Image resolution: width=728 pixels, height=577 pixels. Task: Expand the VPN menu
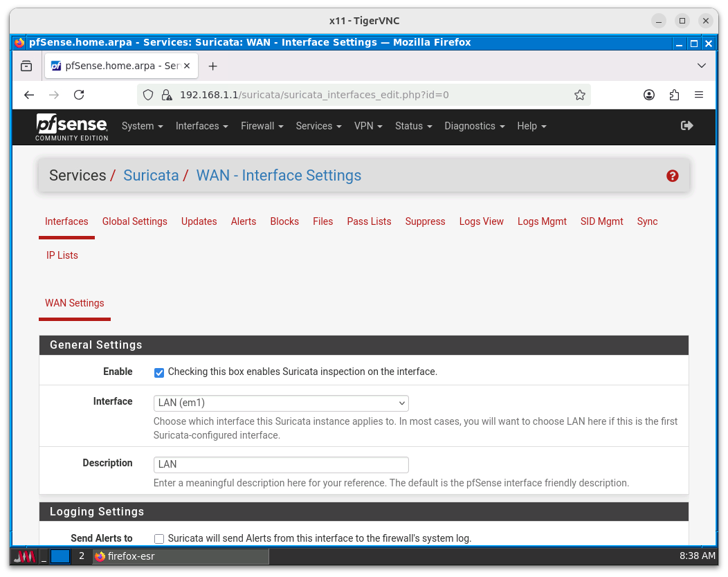point(368,127)
